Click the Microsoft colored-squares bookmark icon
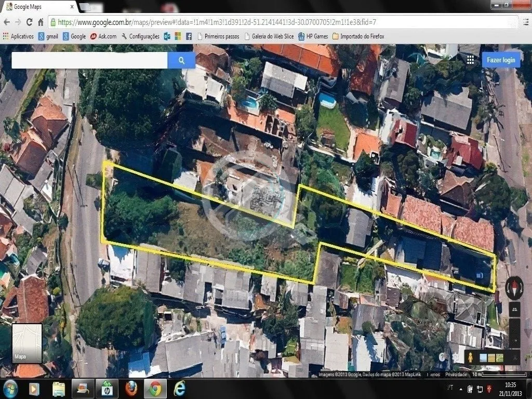 [x=178, y=36]
